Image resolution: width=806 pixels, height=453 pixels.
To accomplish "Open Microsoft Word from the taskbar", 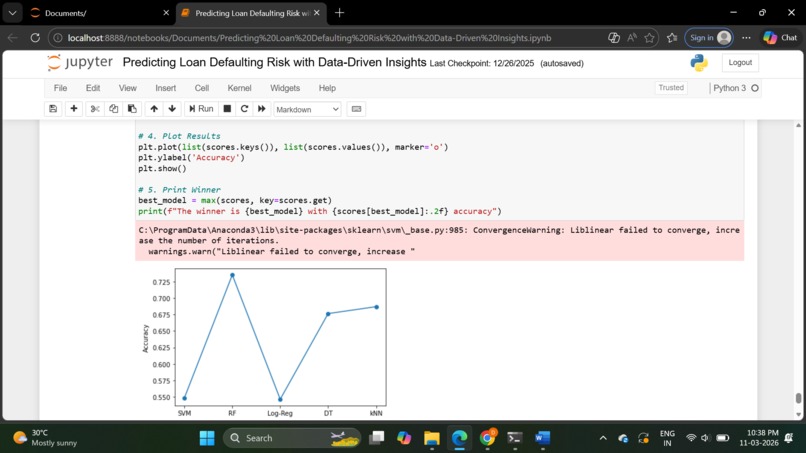I will [542, 438].
